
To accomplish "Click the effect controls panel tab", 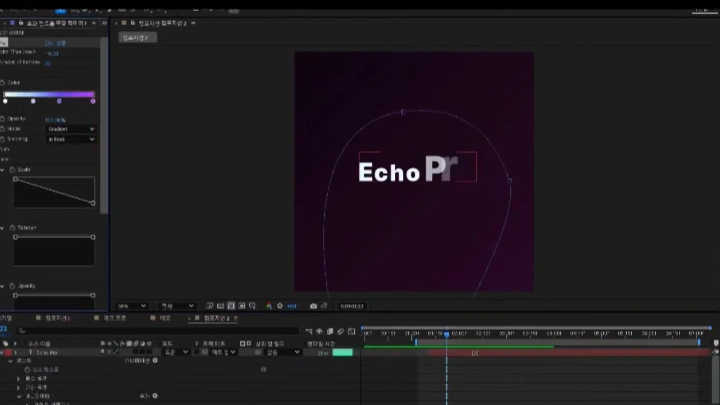I will pyautogui.click(x=56, y=23).
